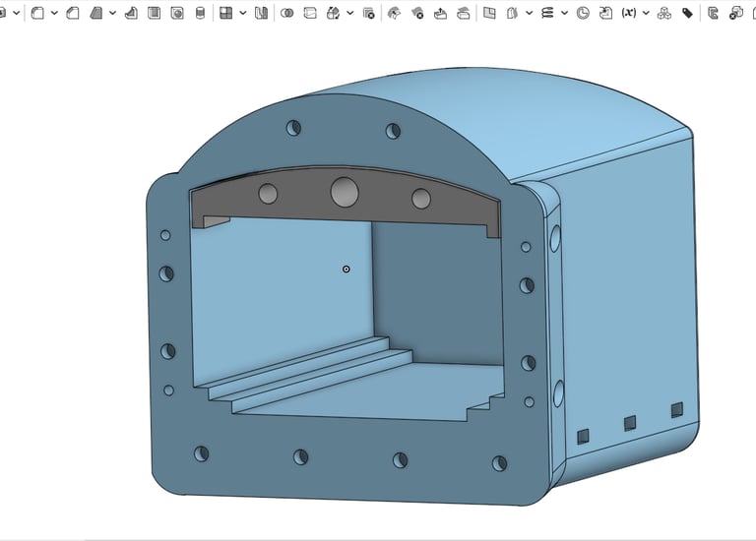This screenshot has width=756, height=541.
Task: Select the Hole tool
Action: point(177,13)
